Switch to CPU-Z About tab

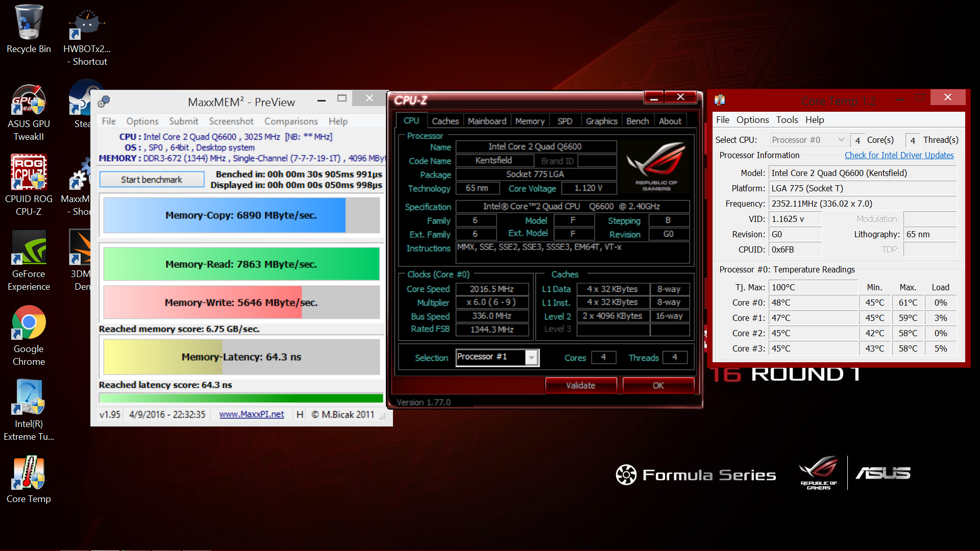click(x=670, y=121)
